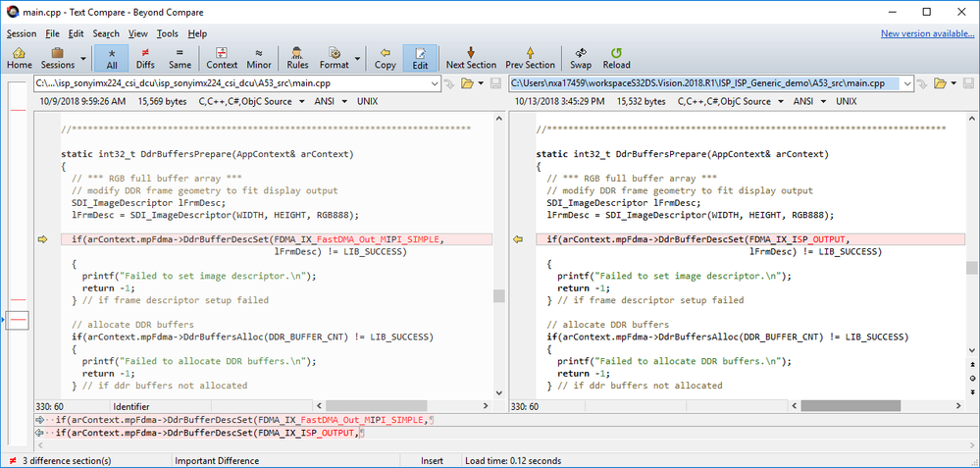Open the Search menu

click(x=106, y=33)
